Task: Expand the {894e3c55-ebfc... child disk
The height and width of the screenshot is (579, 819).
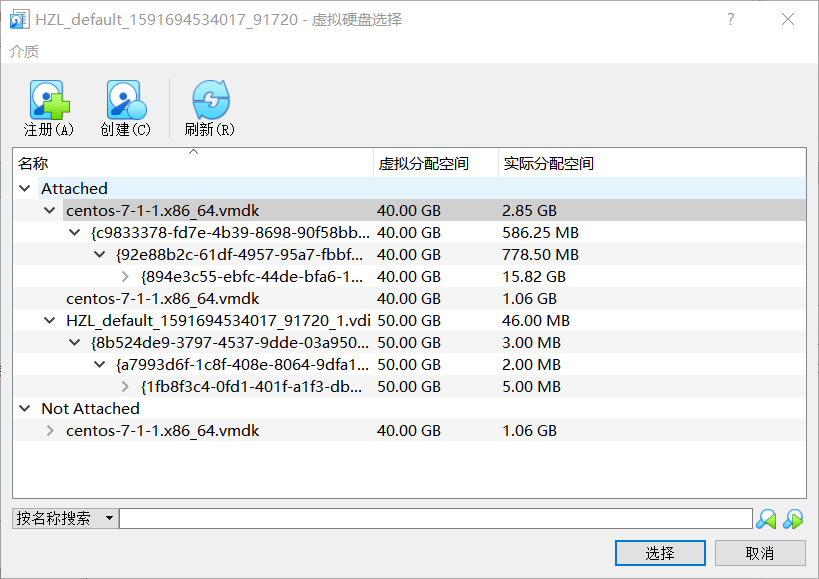Action: pyautogui.click(x=125, y=277)
